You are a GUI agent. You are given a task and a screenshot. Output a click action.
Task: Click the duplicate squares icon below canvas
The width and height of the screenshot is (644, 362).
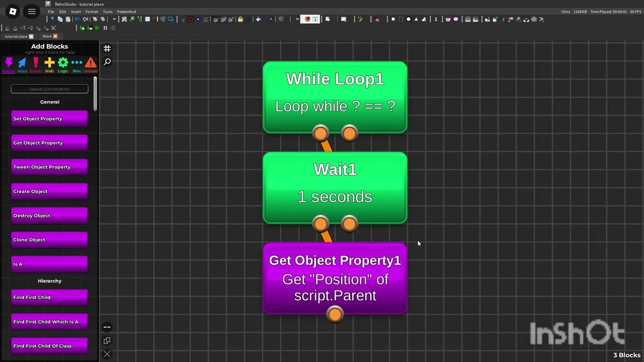click(107, 340)
